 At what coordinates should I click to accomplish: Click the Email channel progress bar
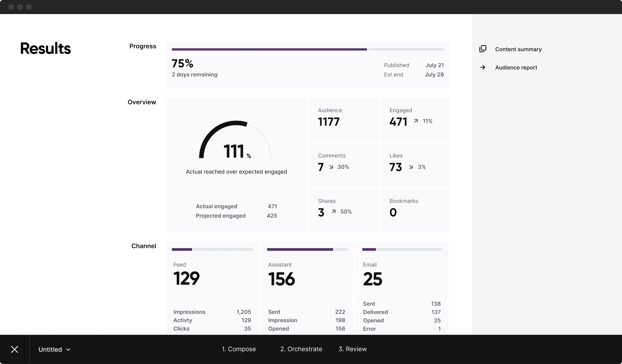point(402,249)
